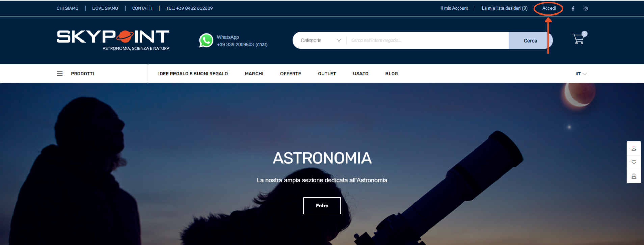This screenshot has height=245, width=644.
Task: Open the Usato section
Action: coord(361,74)
